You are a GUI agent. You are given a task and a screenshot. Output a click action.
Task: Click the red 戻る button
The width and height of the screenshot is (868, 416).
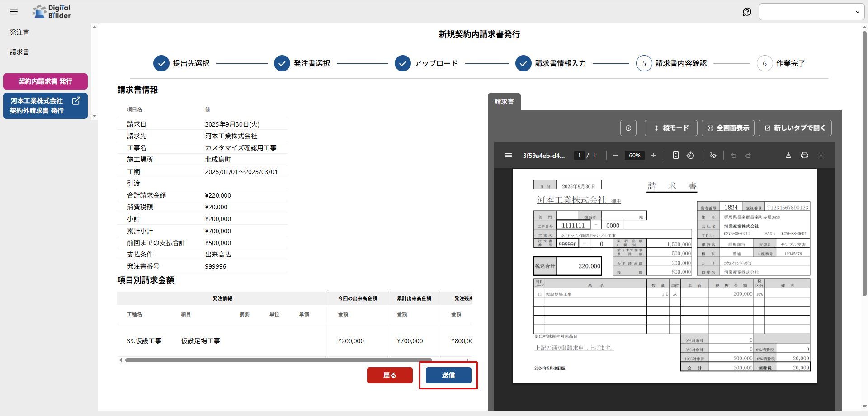pos(390,375)
